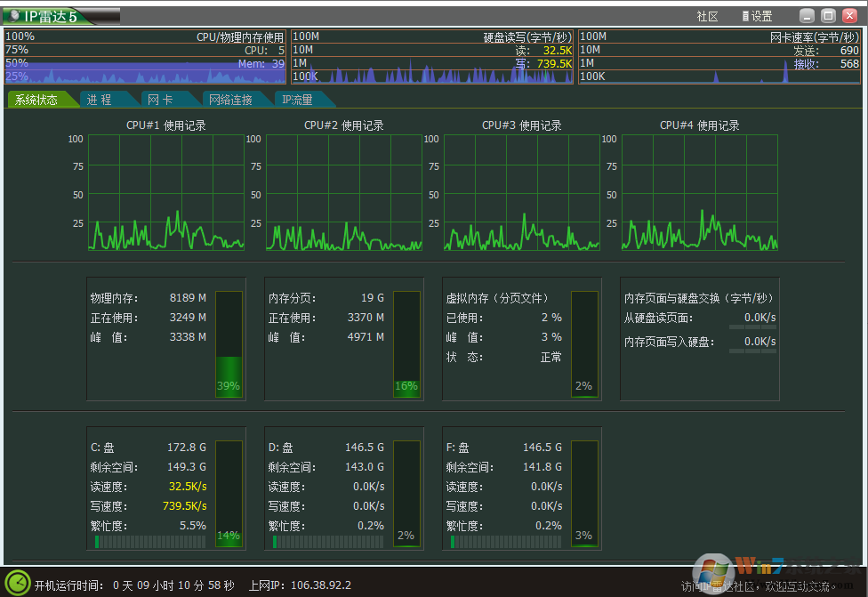Close the IP雷达 window
The height and width of the screenshot is (597, 868).
click(x=849, y=16)
